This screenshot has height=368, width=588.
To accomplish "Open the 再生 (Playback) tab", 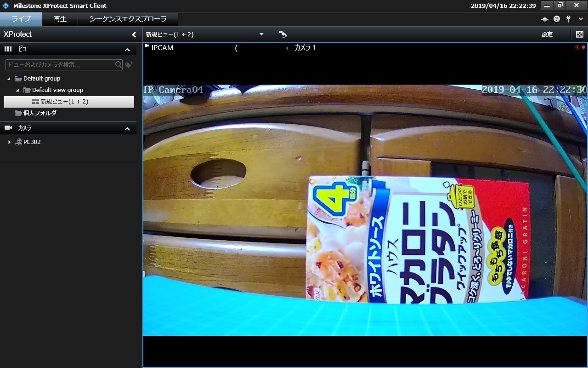I will pyautogui.click(x=60, y=19).
